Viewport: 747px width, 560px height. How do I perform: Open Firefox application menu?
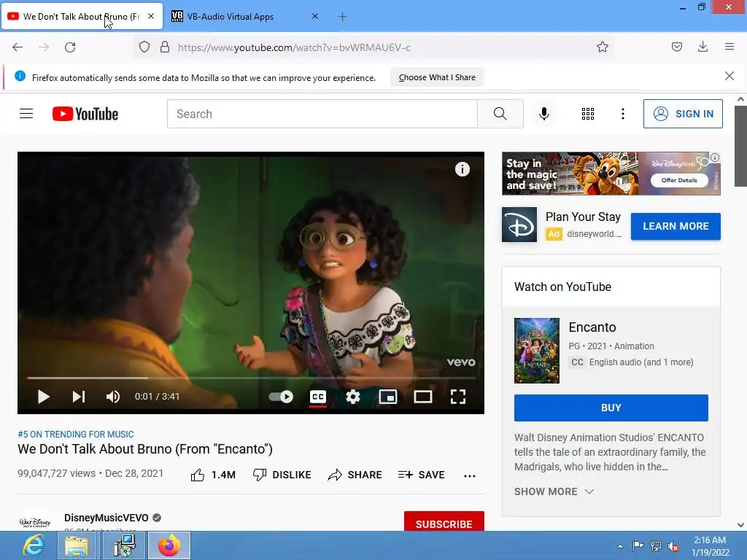[729, 47]
